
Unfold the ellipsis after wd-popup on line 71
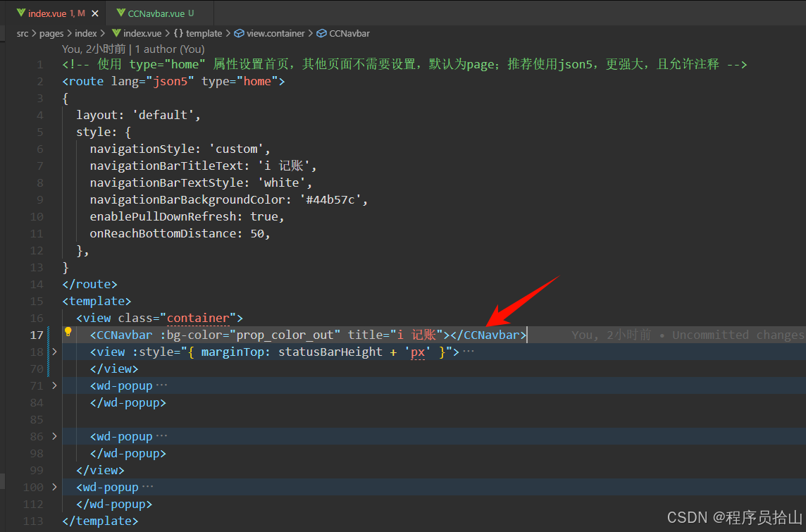pos(161,385)
